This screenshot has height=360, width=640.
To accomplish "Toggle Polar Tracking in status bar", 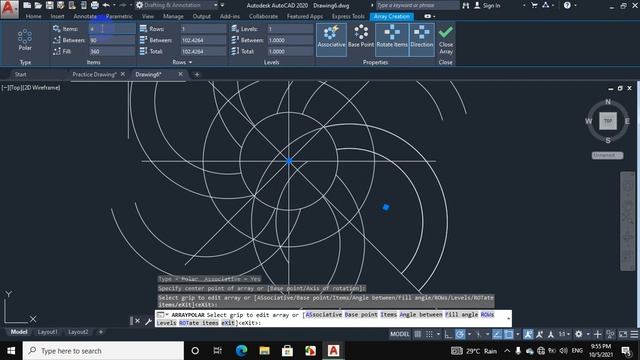I will [x=460, y=334].
